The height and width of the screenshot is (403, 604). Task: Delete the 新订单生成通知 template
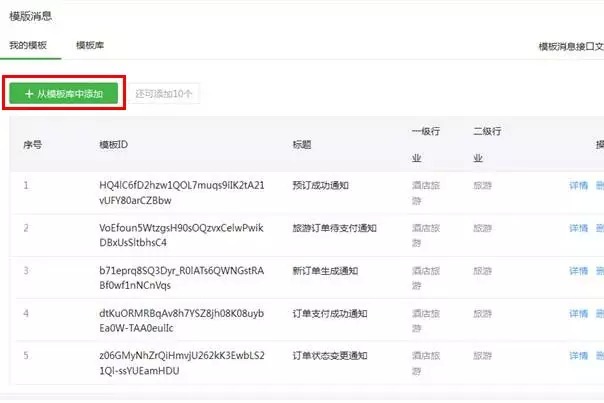(x=600, y=271)
